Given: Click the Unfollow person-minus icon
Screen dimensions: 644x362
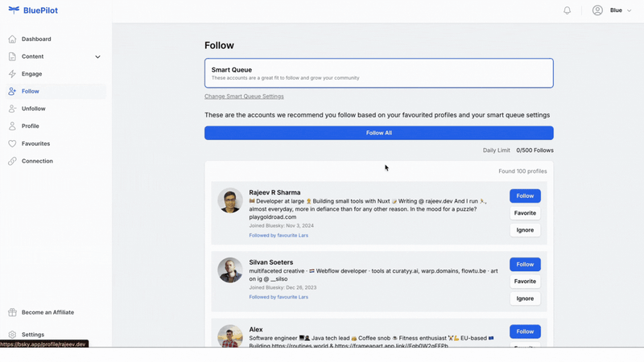Looking at the screenshot, I should 12,109.
